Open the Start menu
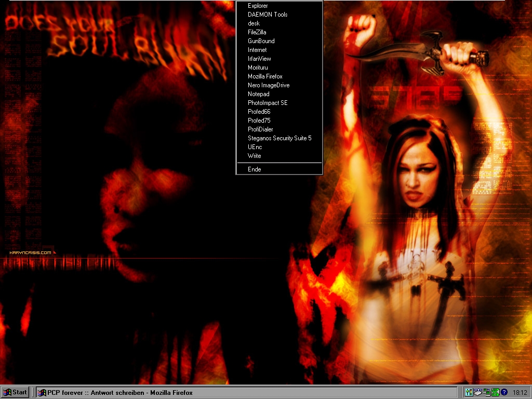Image resolution: width=532 pixels, height=399 pixels. point(15,393)
